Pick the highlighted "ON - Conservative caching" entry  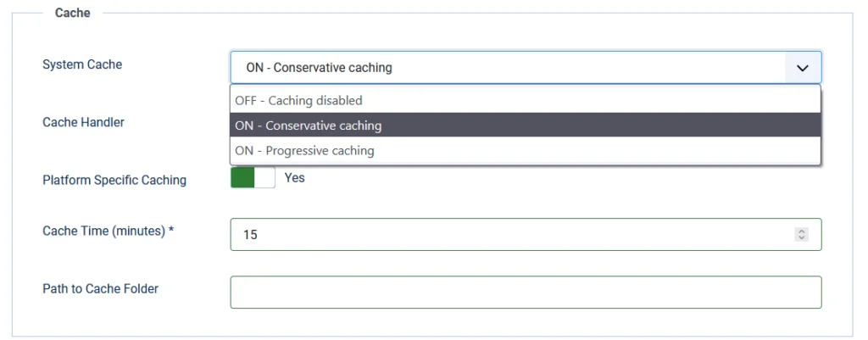(309, 125)
